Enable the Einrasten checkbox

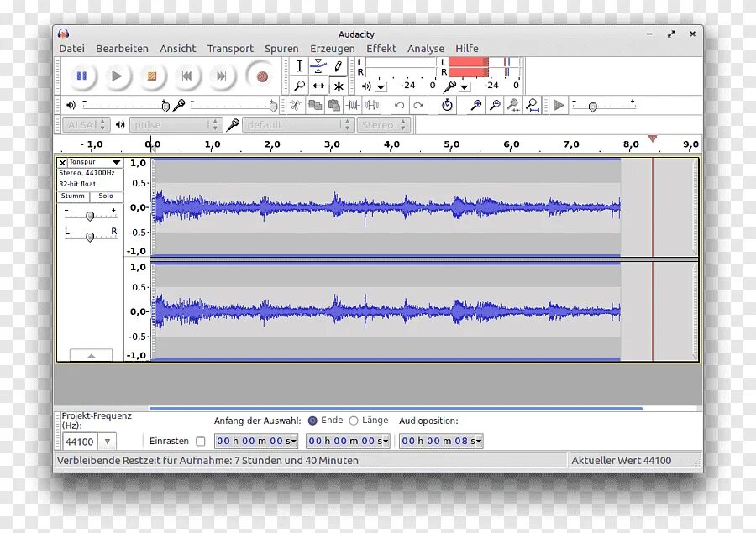[201, 441]
